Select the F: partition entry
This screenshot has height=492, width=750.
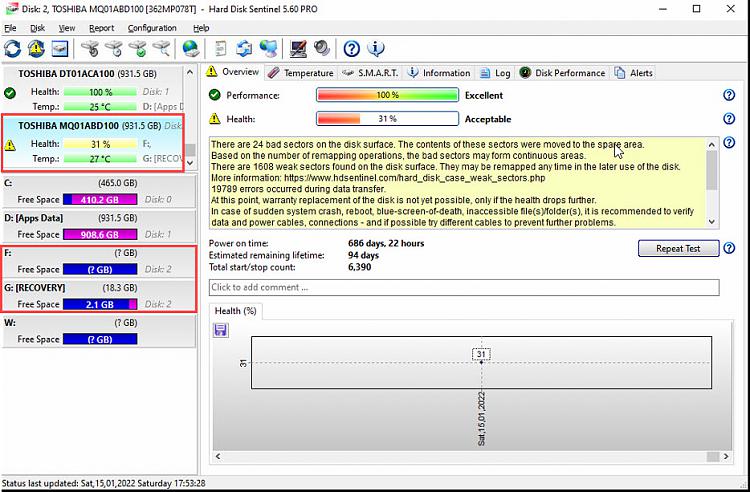tap(99, 261)
